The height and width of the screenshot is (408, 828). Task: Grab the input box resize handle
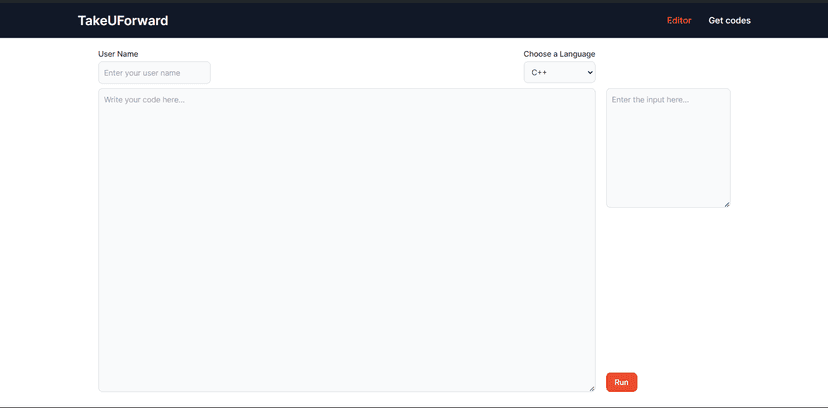click(x=727, y=204)
